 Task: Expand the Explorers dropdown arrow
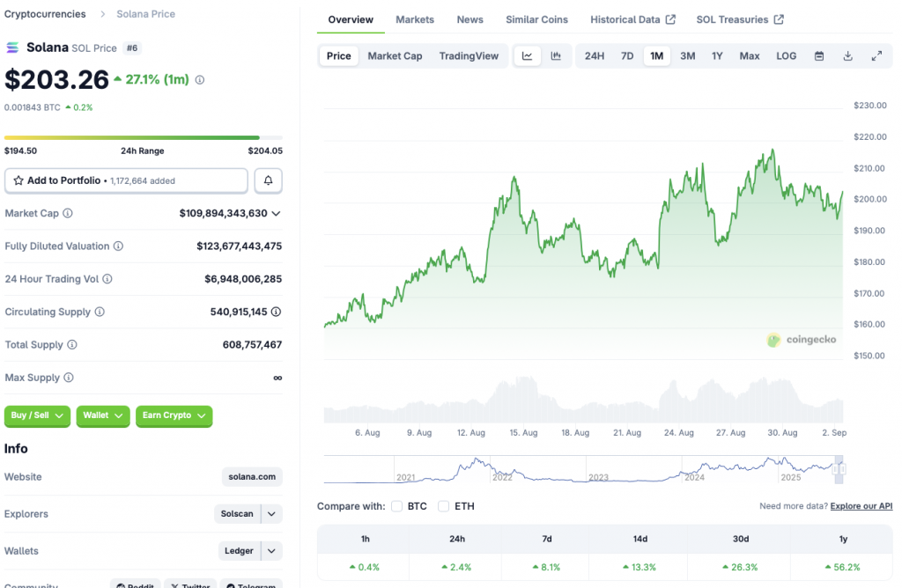(271, 514)
